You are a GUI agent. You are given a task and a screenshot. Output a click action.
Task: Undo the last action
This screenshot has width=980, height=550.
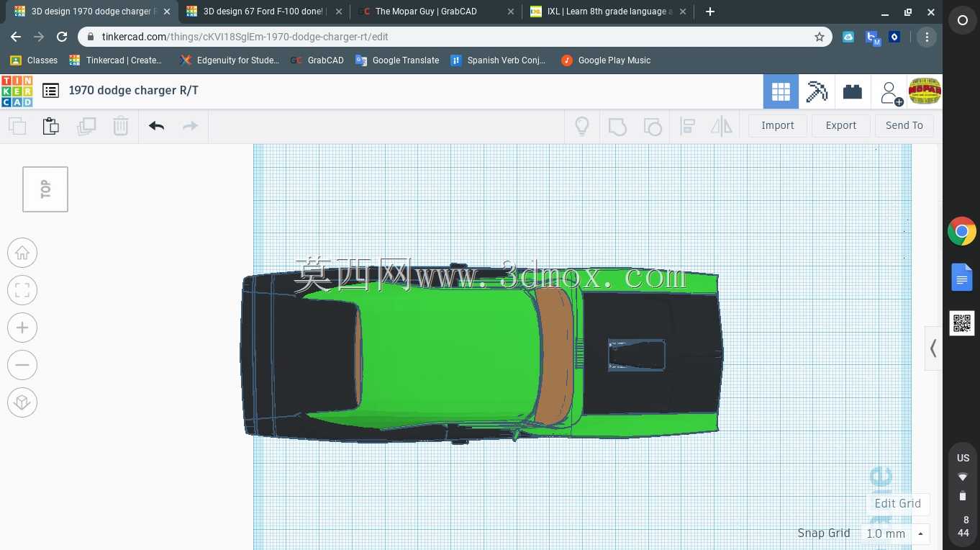coord(157,126)
